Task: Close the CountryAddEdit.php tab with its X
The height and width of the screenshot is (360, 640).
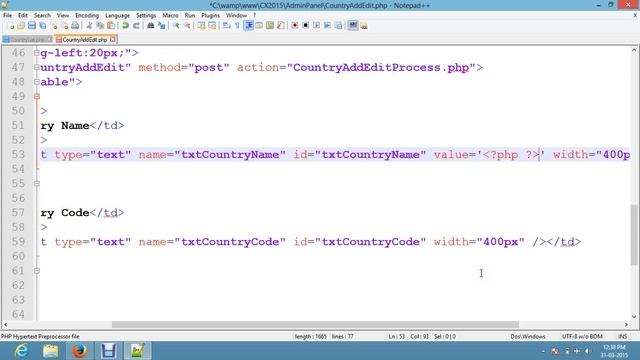Action: click(113, 39)
